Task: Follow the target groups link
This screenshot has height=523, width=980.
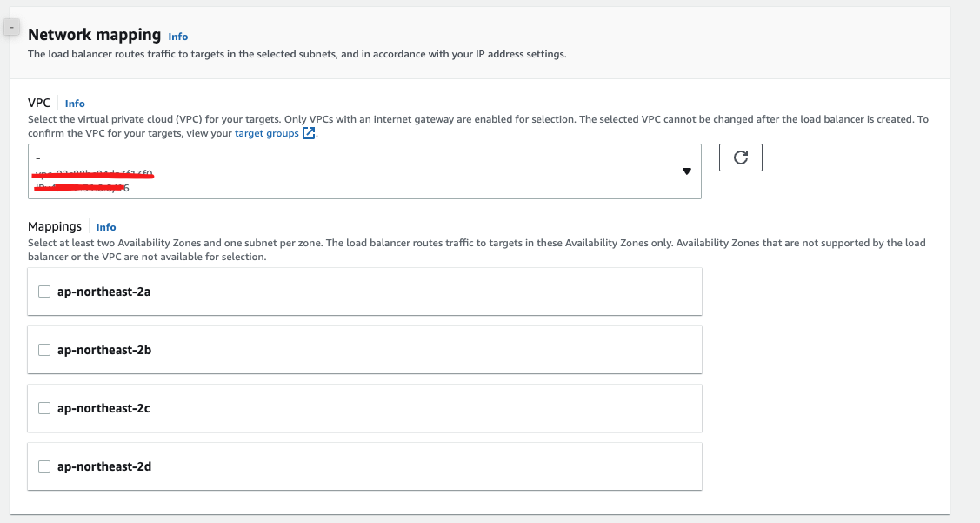Action: (267, 133)
